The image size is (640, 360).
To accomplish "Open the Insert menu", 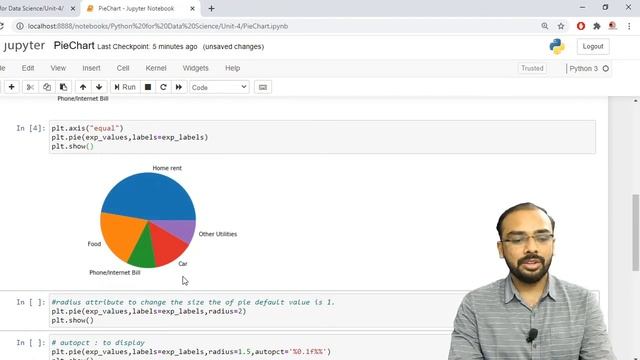I will (x=91, y=68).
